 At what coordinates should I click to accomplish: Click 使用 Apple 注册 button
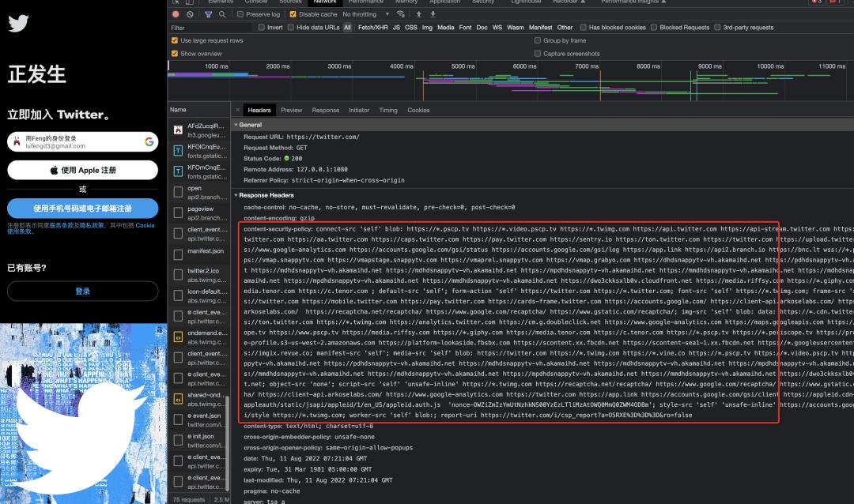coord(83,170)
